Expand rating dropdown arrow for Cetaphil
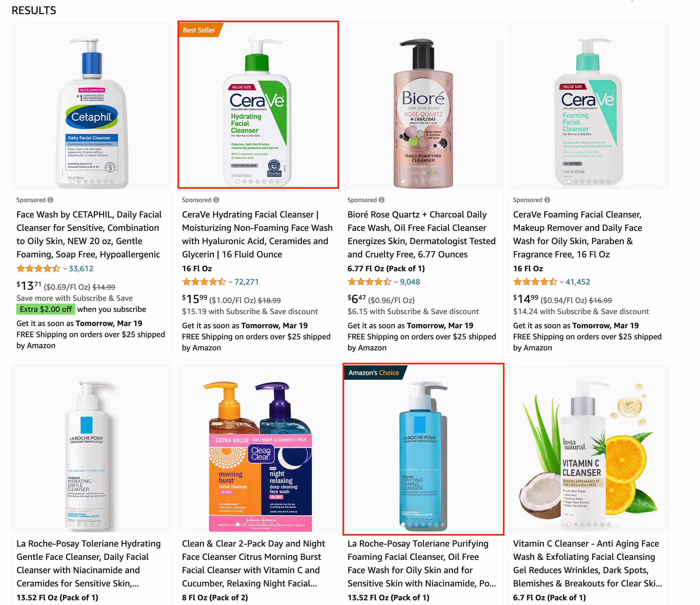 (65, 269)
